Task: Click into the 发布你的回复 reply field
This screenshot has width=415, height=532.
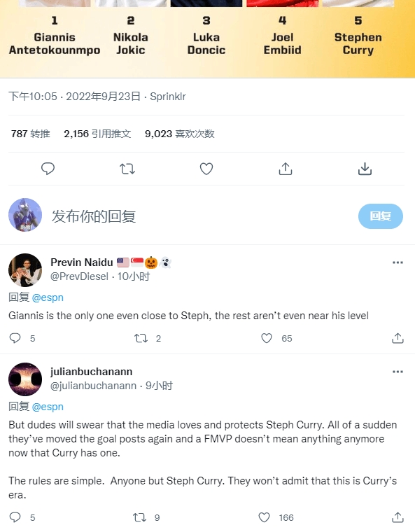Action: coord(200,216)
